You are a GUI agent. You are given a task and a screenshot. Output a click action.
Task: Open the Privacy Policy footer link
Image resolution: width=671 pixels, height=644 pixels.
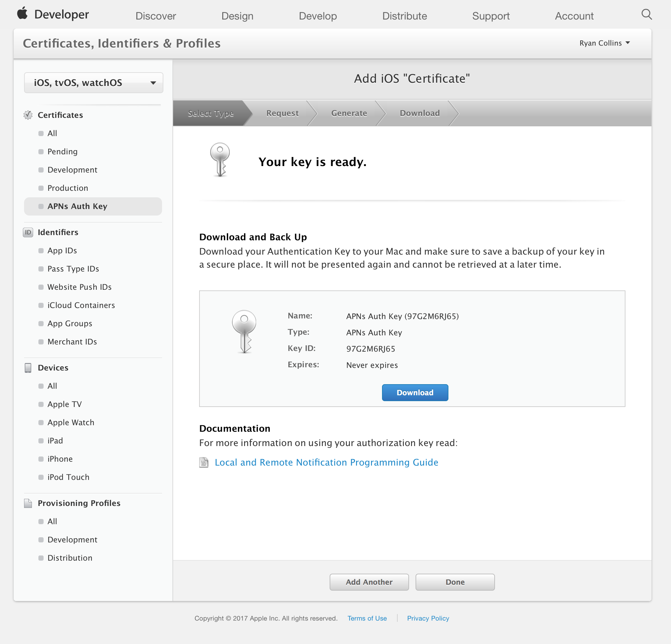(428, 618)
